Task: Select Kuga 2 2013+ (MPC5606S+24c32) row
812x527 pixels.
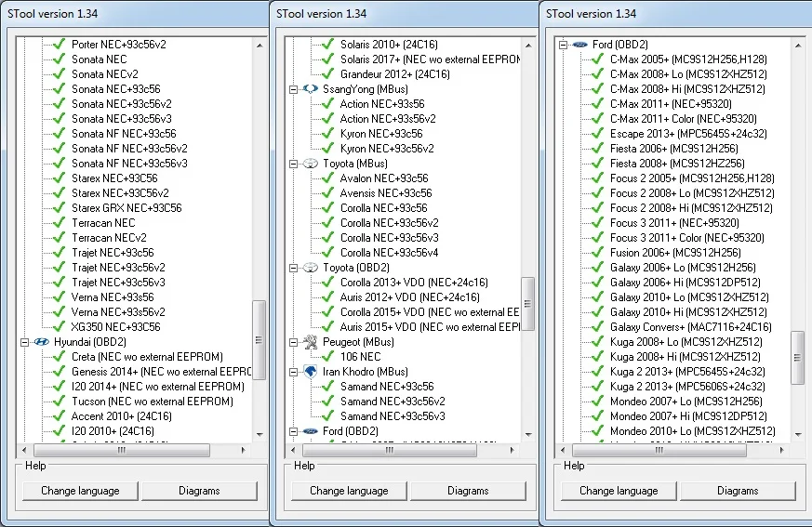Action: pyautogui.click(x=687, y=387)
